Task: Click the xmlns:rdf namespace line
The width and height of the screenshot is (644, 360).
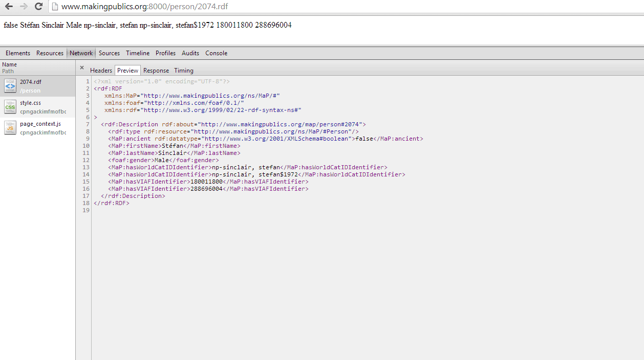Action: coord(203,110)
